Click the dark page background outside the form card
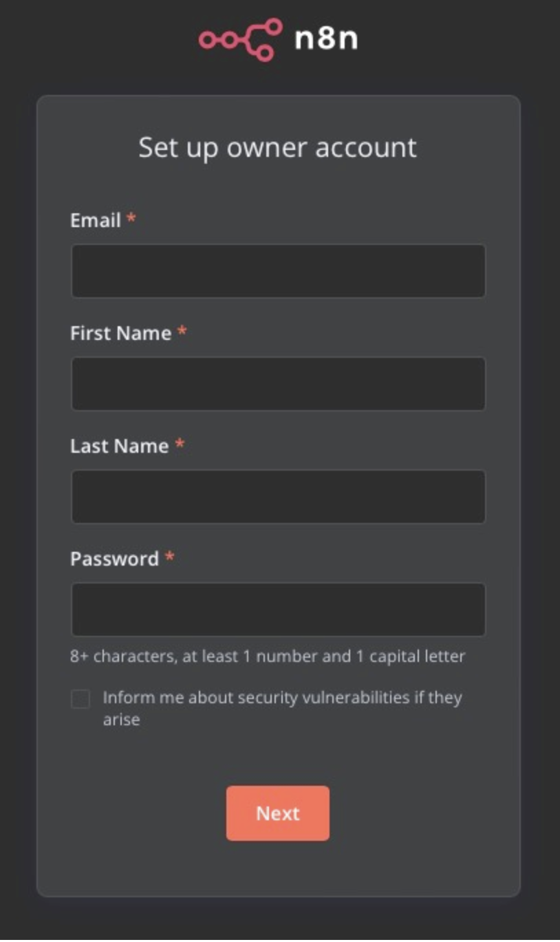Screen dimensions: 560x942 click(x=17, y=482)
